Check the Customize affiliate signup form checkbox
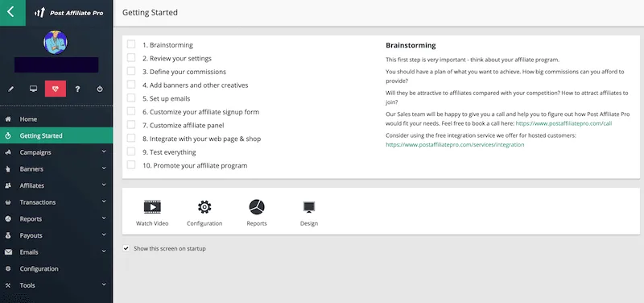The image size is (644, 303). point(131,111)
